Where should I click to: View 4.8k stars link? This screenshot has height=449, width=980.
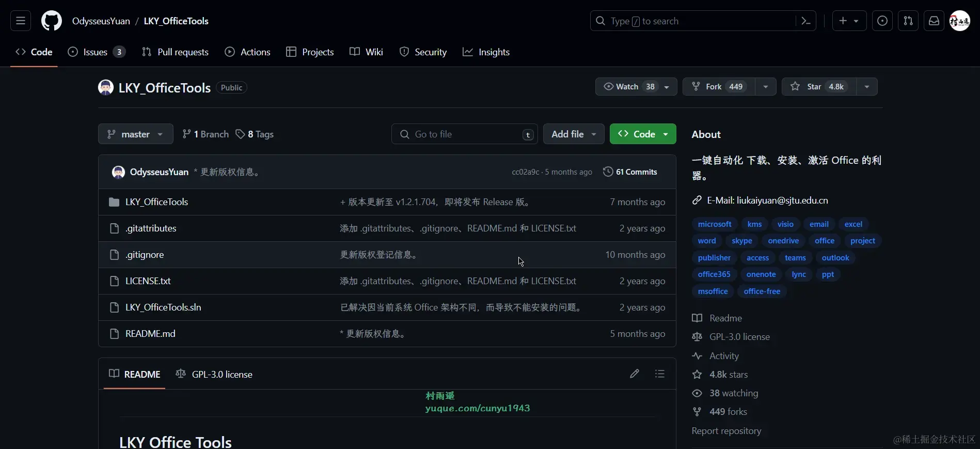720,375
